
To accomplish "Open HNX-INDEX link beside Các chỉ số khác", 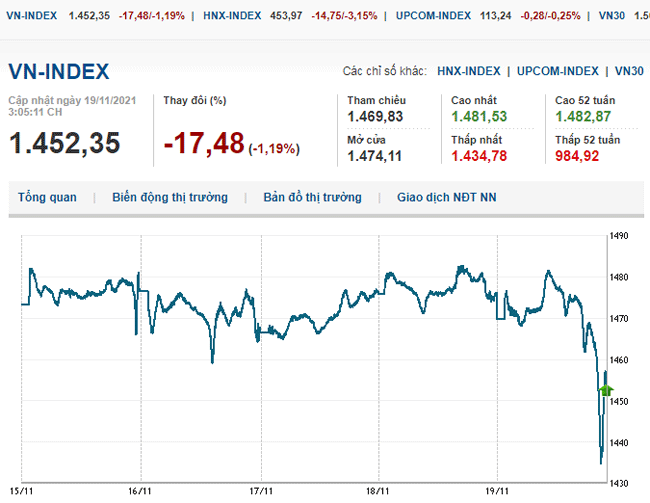I will [x=469, y=71].
